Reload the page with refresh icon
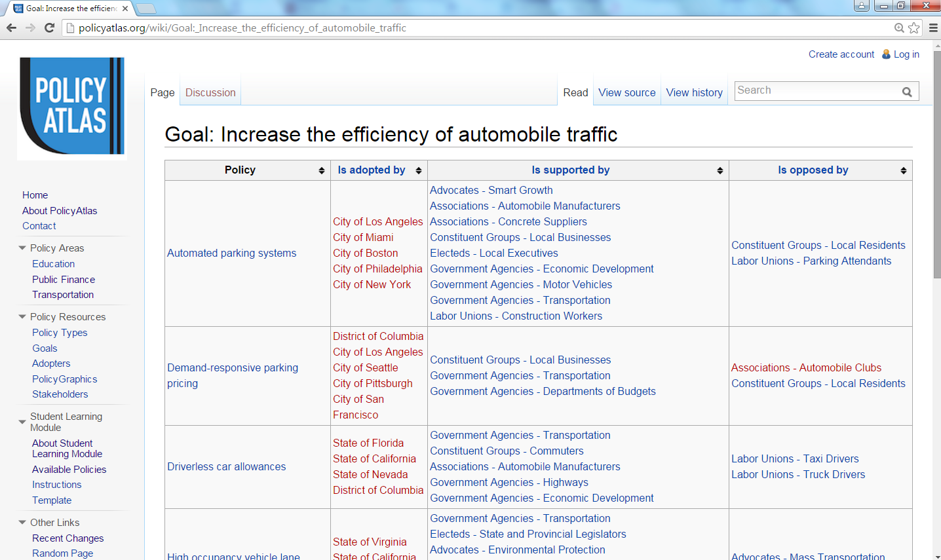This screenshot has height=560, width=941. pos(49,28)
